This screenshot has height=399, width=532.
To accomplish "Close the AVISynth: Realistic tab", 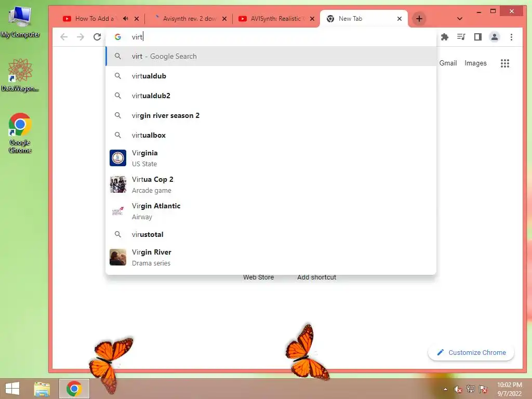I will [x=312, y=19].
